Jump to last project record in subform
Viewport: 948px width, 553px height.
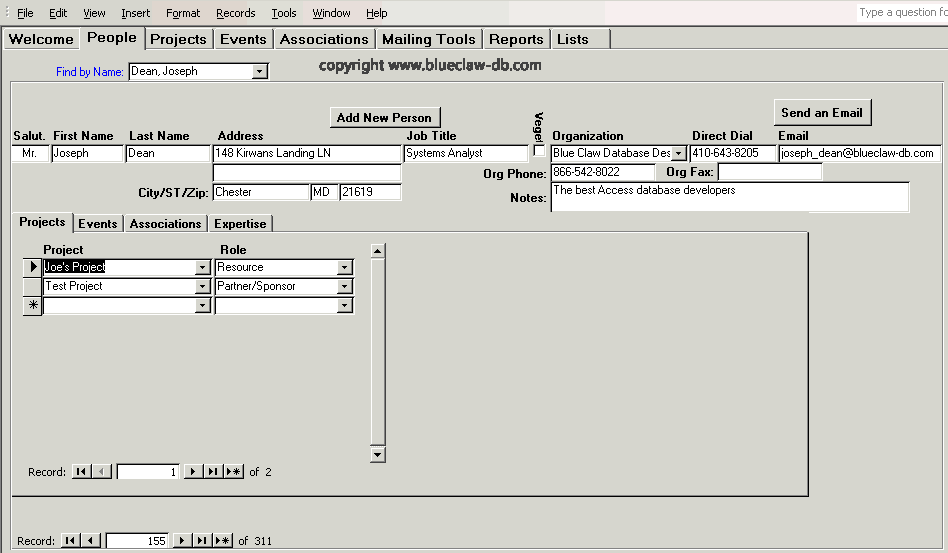(x=213, y=472)
